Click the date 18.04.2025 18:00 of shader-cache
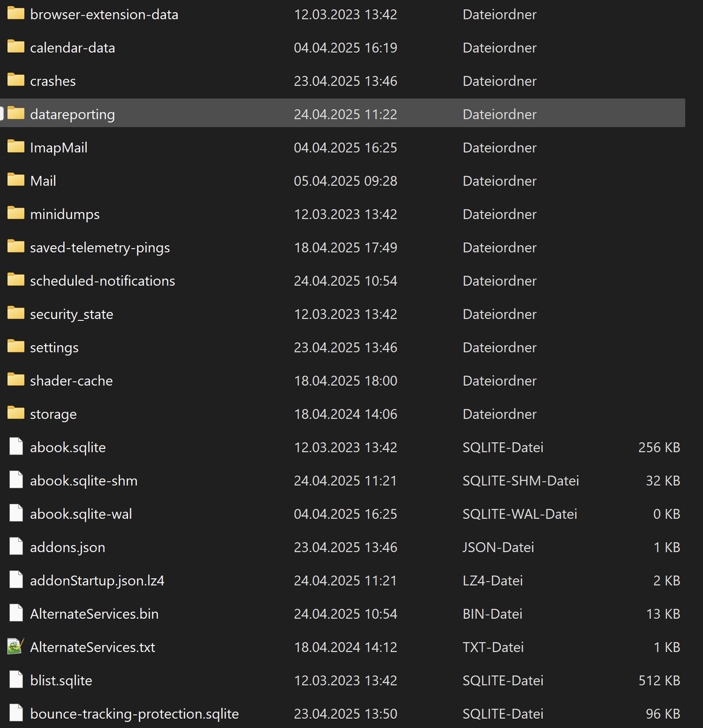Viewport: 703px width, 728px height. coord(346,381)
